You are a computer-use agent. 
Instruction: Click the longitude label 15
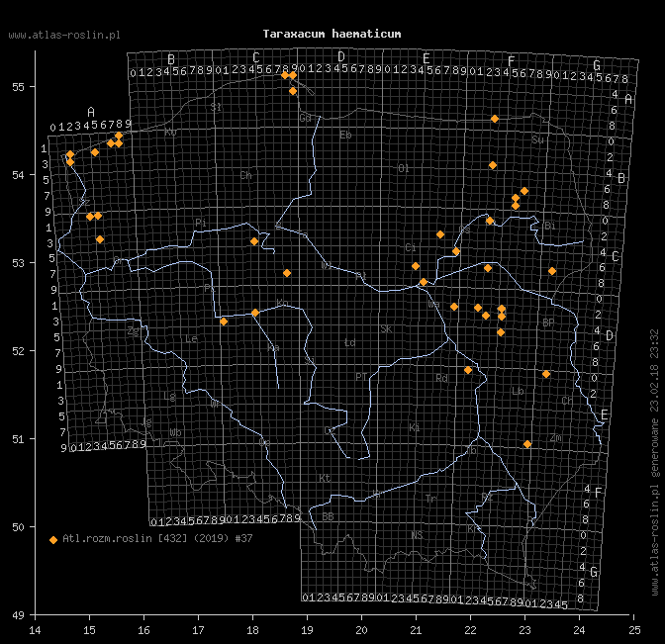(x=89, y=630)
